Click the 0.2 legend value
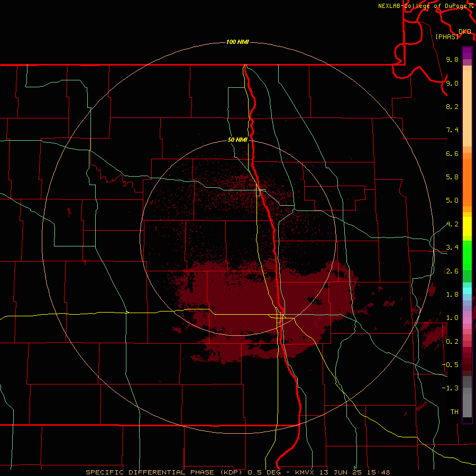 tap(452, 342)
